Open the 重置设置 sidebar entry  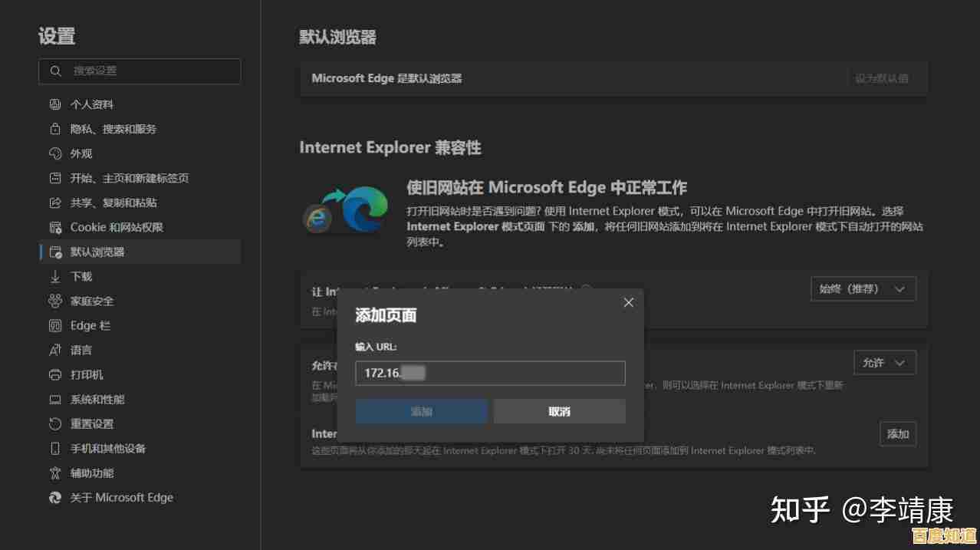[96, 423]
